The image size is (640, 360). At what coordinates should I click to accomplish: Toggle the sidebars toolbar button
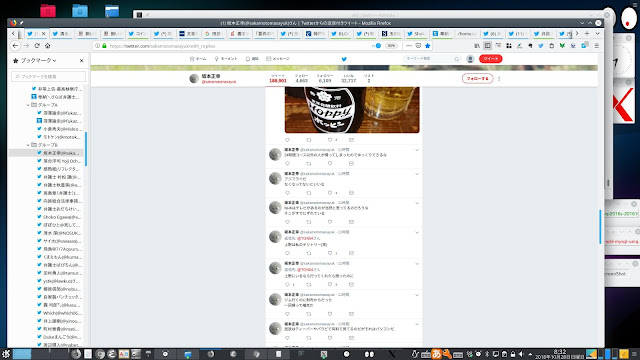487,46
